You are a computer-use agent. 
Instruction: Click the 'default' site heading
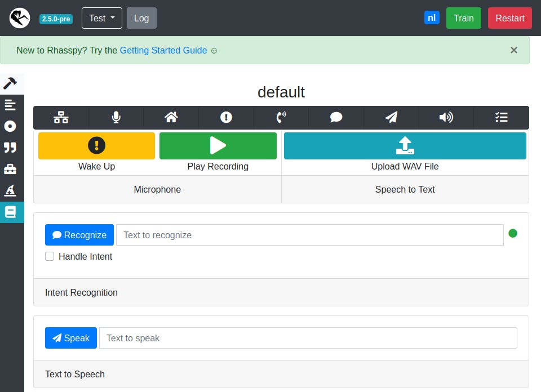coord(281,92)
